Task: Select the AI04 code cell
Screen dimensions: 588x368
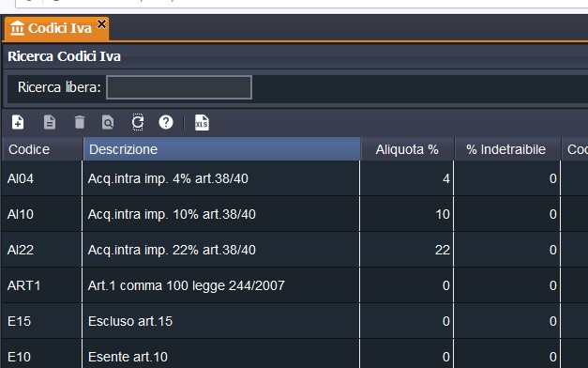Action: click(x=41, y=178)
